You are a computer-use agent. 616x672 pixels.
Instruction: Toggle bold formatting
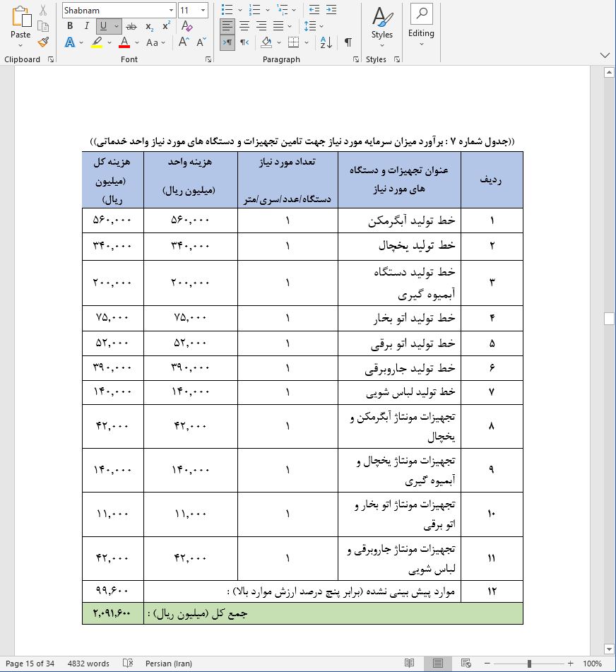coord(69,25)
